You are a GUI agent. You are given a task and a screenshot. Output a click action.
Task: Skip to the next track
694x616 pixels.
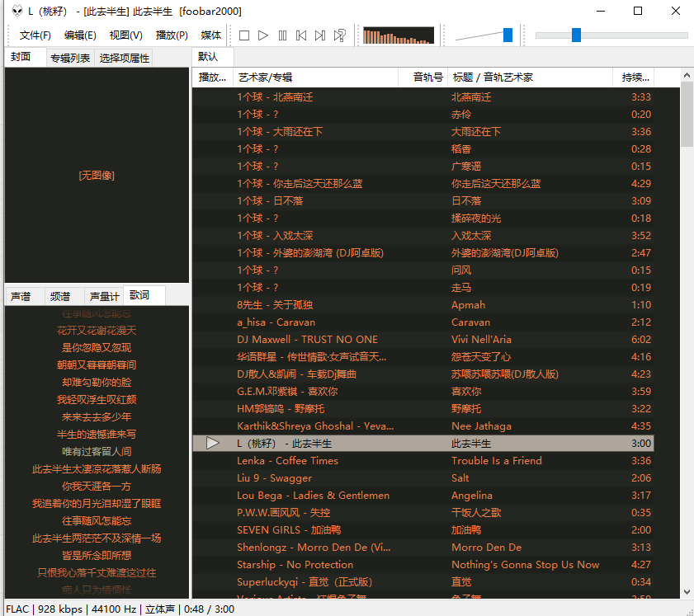[x=320, y=35]
